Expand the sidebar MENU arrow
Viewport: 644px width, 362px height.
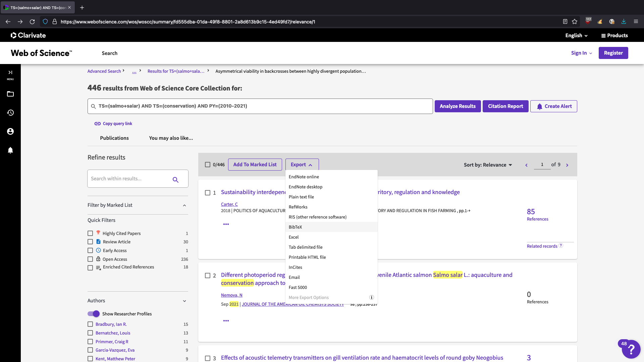point(10,72)
